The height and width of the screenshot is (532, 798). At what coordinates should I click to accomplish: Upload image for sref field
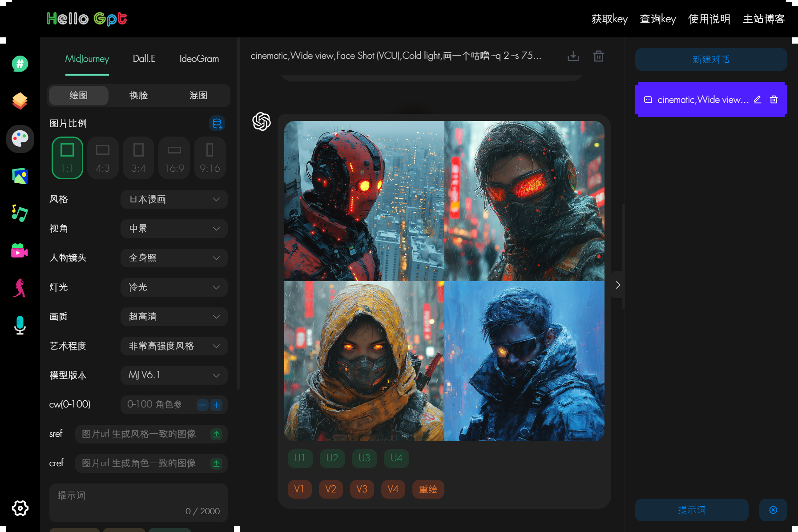[217, 434]
